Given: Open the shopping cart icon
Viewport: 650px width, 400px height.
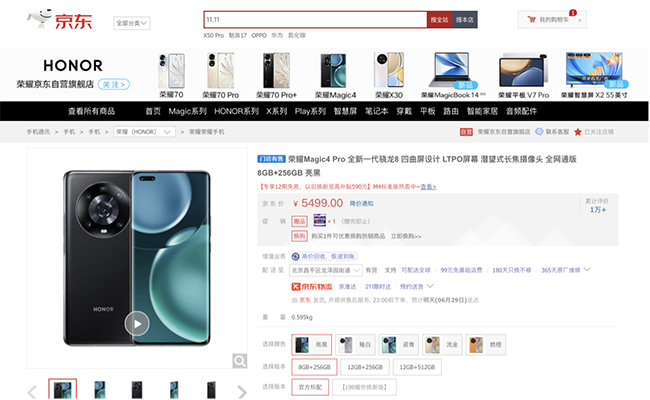Looking at the screenshot, I should coord(531,19).
